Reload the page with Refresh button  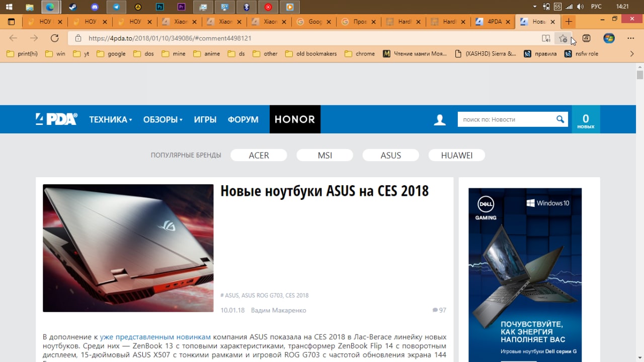pos(55,38)
